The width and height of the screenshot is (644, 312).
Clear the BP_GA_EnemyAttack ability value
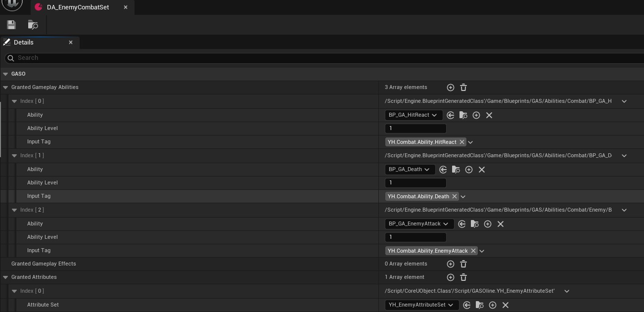click(501, 224)
